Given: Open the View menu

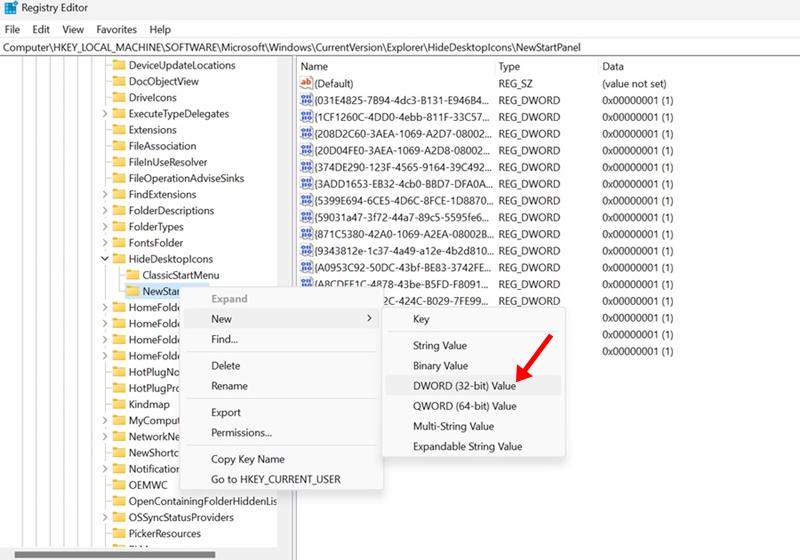Looking at the screenshot, I should point(73,30).
